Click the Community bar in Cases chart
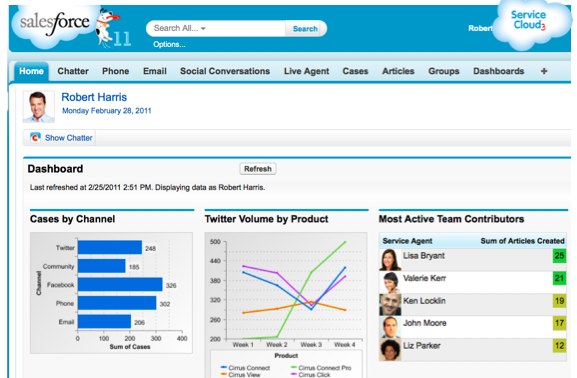577x378 pixels. [102, 266]
